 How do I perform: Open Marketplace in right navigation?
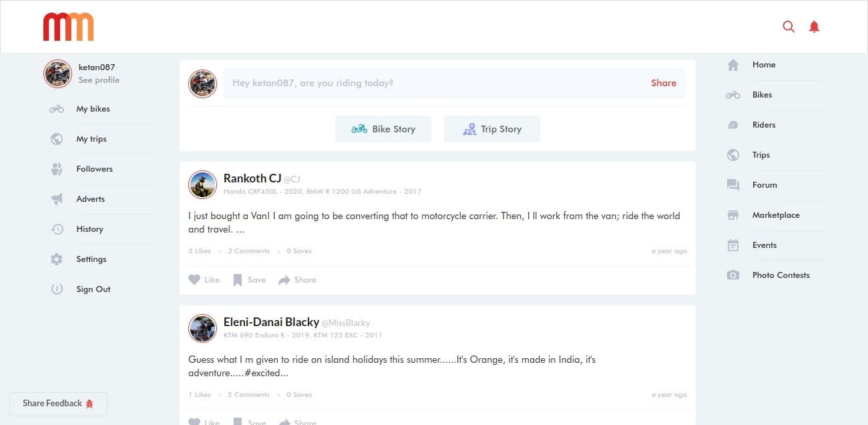click(776, 215)
